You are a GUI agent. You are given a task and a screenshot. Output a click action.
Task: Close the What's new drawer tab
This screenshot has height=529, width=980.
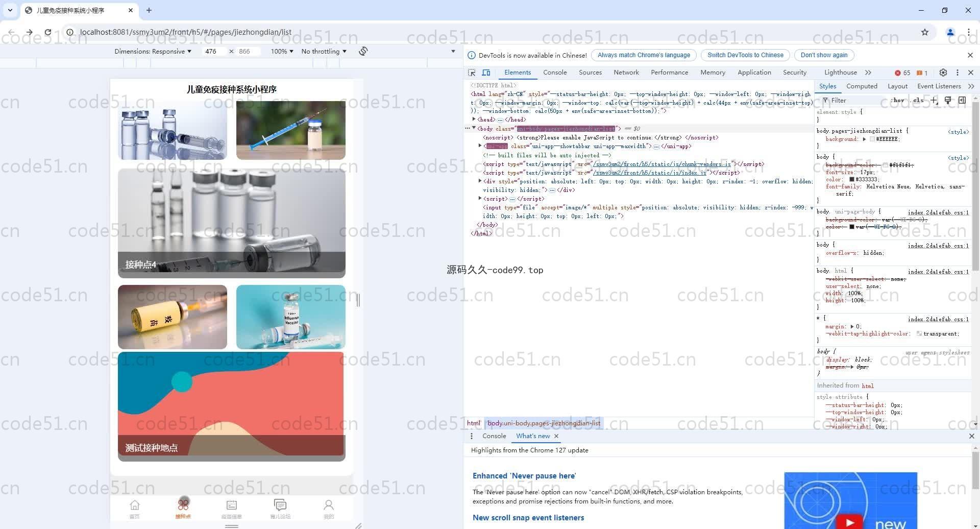[x=556, y=436]
